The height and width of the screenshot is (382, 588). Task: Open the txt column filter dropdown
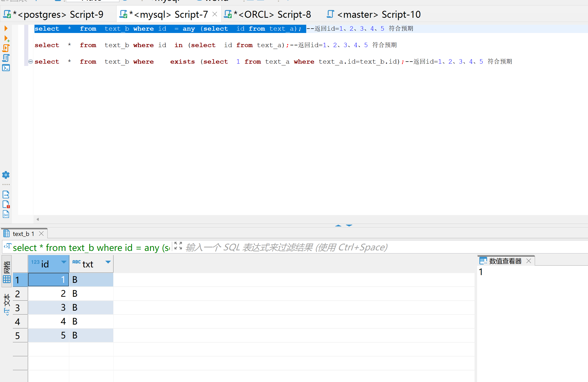[x=108, y=262]
